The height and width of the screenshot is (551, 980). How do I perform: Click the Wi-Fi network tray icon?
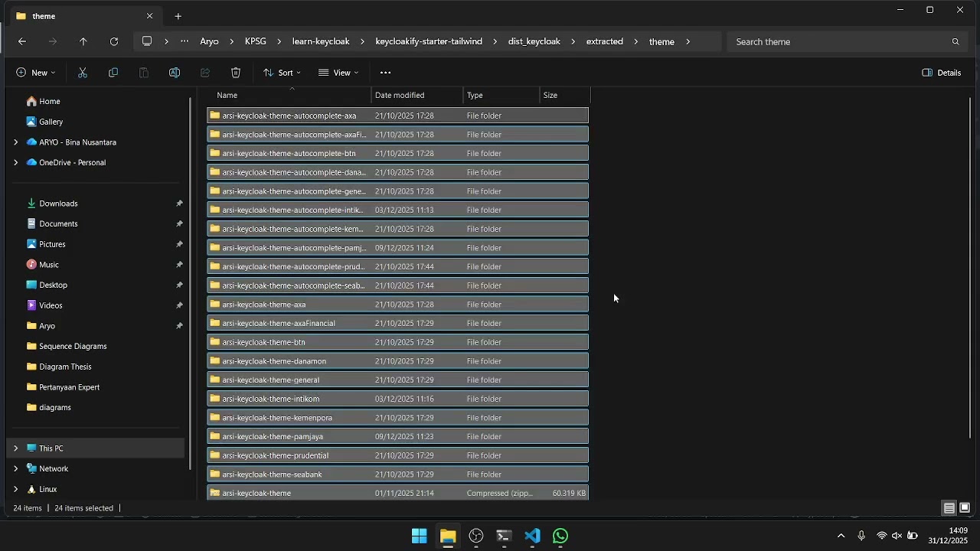tap(882, 536)
